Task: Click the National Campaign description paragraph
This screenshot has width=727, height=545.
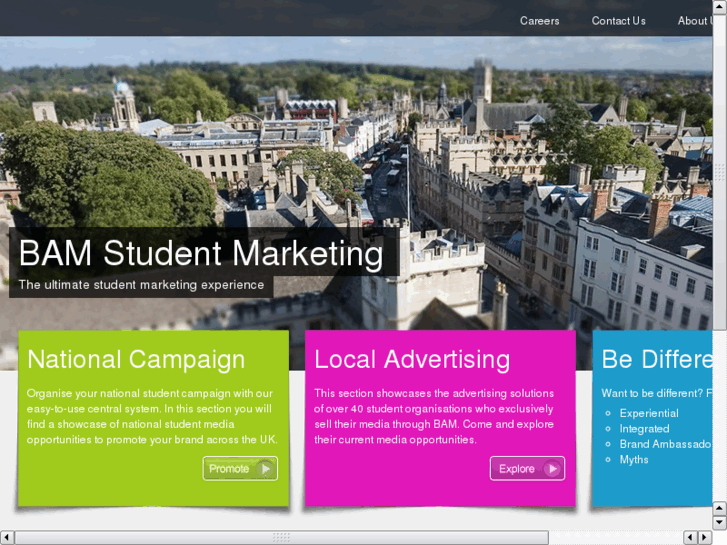Action: click(x=152, y=417)
